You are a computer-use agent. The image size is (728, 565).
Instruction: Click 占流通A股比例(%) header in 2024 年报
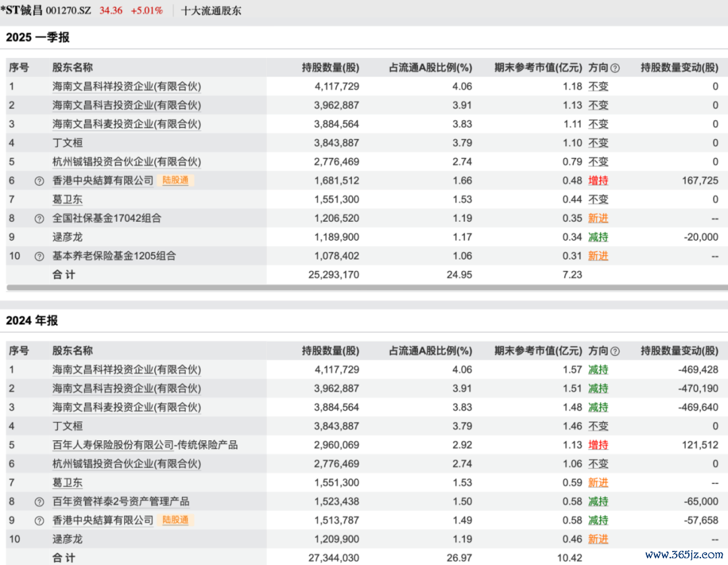point(430,351)
